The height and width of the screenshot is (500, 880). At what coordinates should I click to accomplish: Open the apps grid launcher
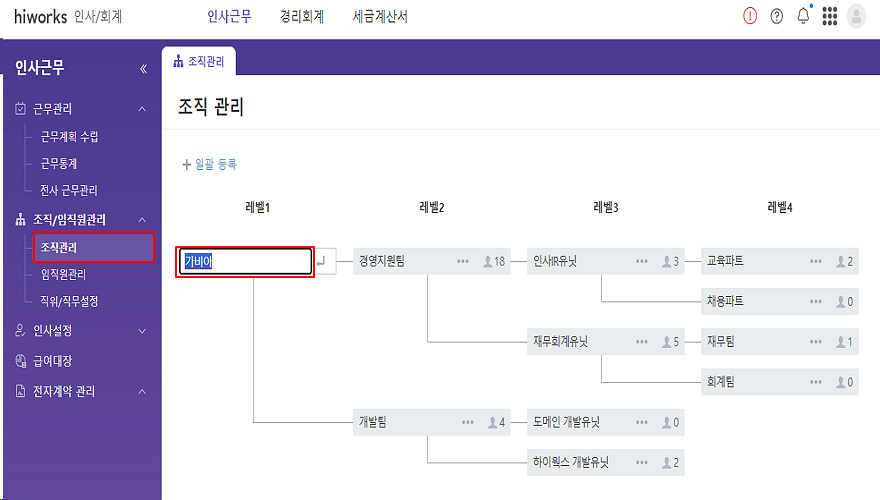coord(829,17)
